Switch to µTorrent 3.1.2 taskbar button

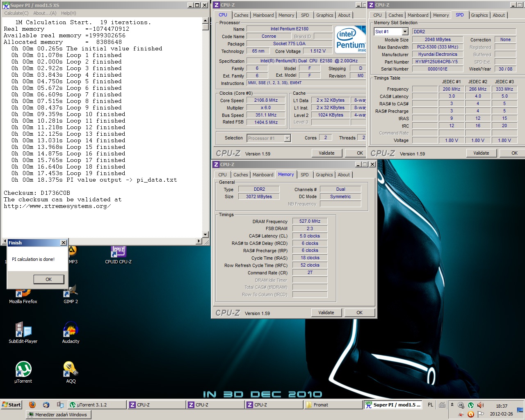tap(97, 405)
